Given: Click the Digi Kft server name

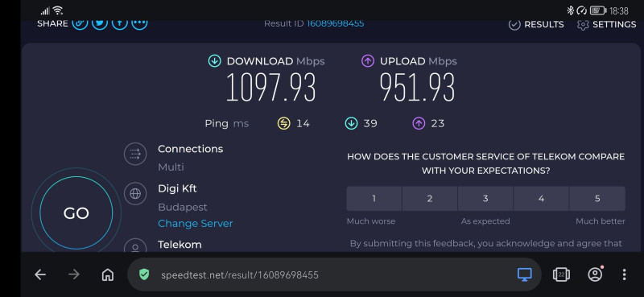Looking at the screenshot, I should [x=177, y=188].
